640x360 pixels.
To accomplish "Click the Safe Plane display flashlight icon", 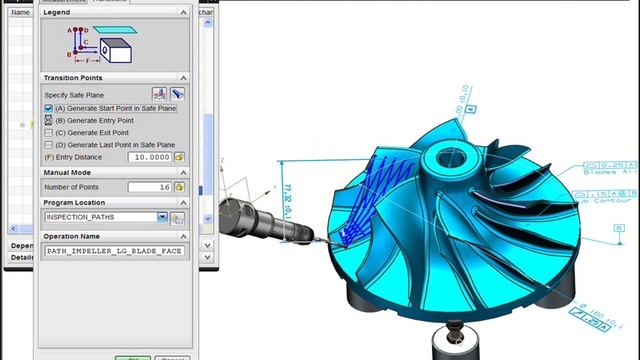I will (x=177, y=94).
